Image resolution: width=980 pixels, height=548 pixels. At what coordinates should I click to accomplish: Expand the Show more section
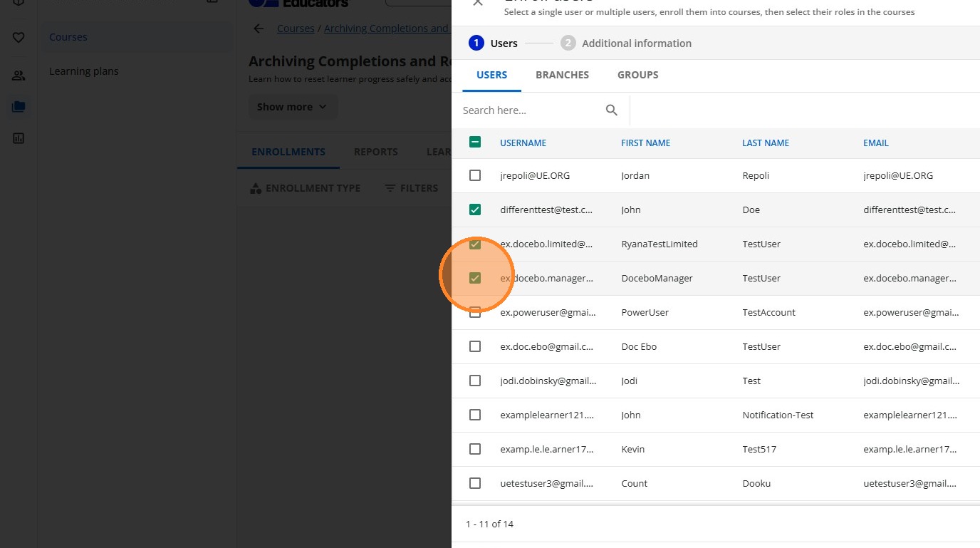pos(292,107)
